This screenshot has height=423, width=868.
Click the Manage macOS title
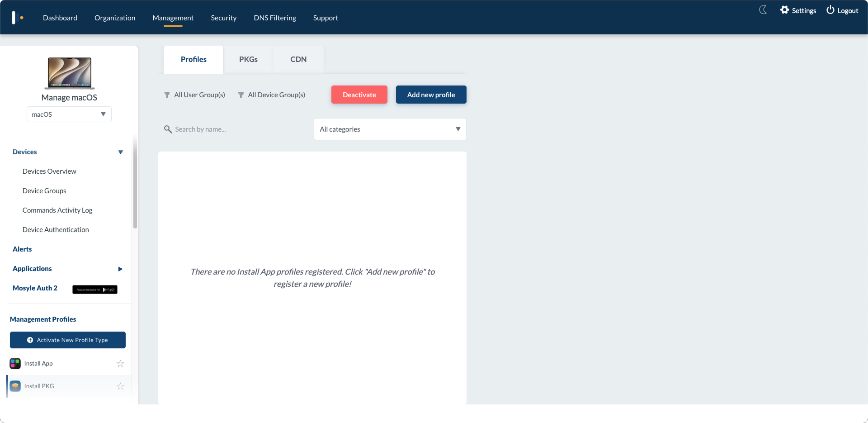pos(69,98)
